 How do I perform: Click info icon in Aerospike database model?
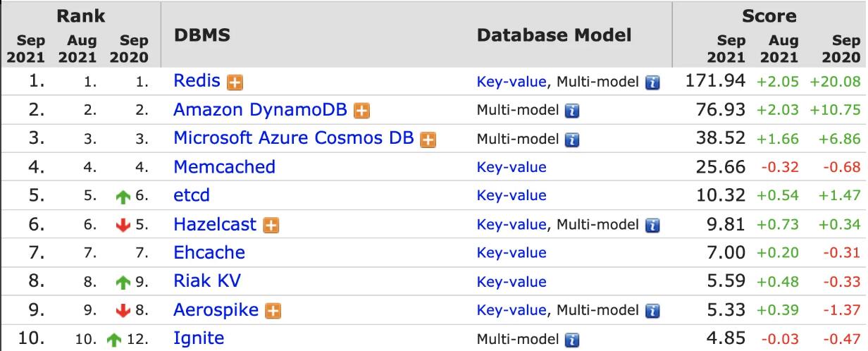click(653, 311)
